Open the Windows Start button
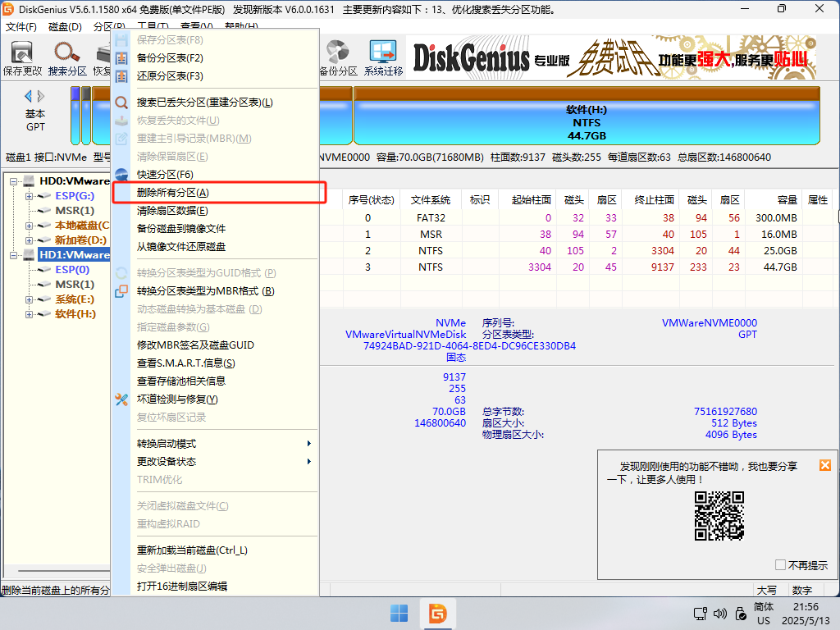Image resolution: width=840 pixels, height=630 pixels. pyautogui.click(x=399, y=614)
